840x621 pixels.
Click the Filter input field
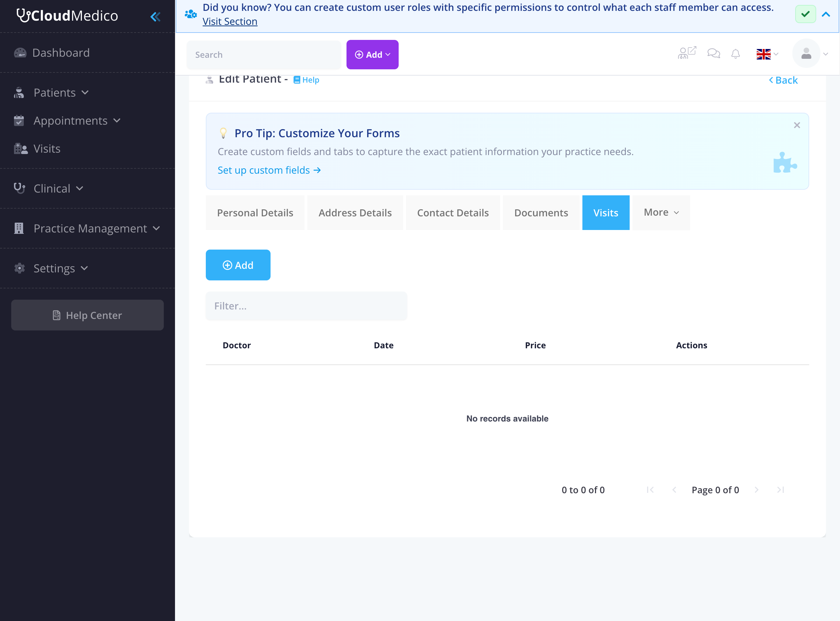[306, 306]
